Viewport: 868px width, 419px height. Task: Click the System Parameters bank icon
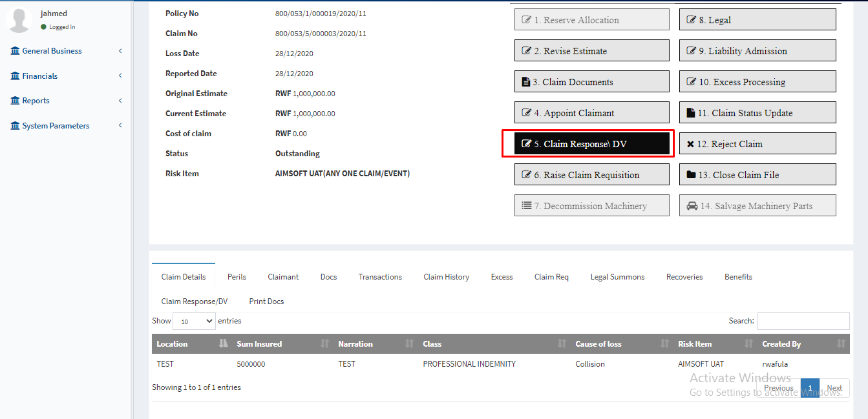point(15,126)
